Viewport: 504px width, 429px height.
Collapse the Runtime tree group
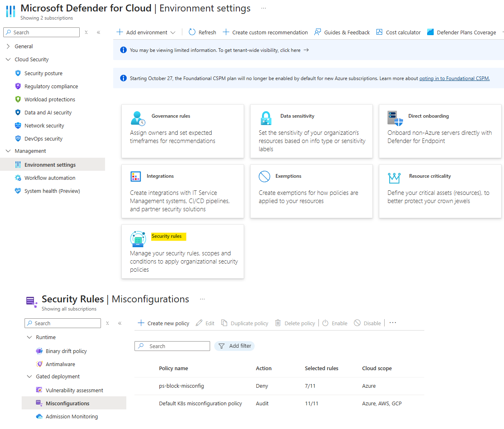coord(29,337)
